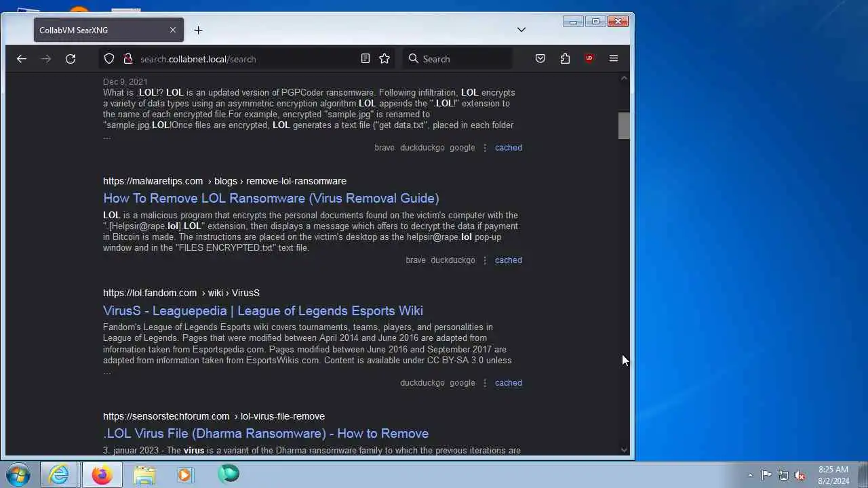Close the CollabVM SearXNG tab
Image resolution: width=868 pixels, height=488 pixels.
173,30
